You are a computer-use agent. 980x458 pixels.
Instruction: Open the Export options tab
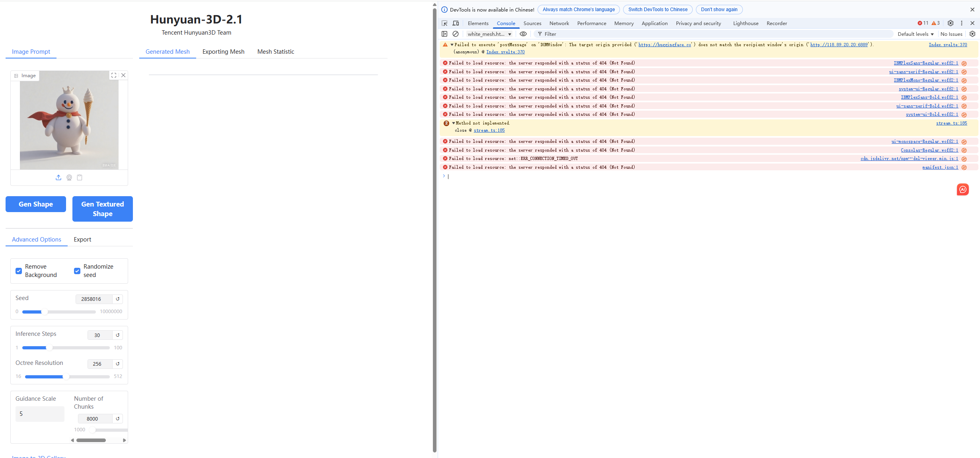click(x=82, y=240)
